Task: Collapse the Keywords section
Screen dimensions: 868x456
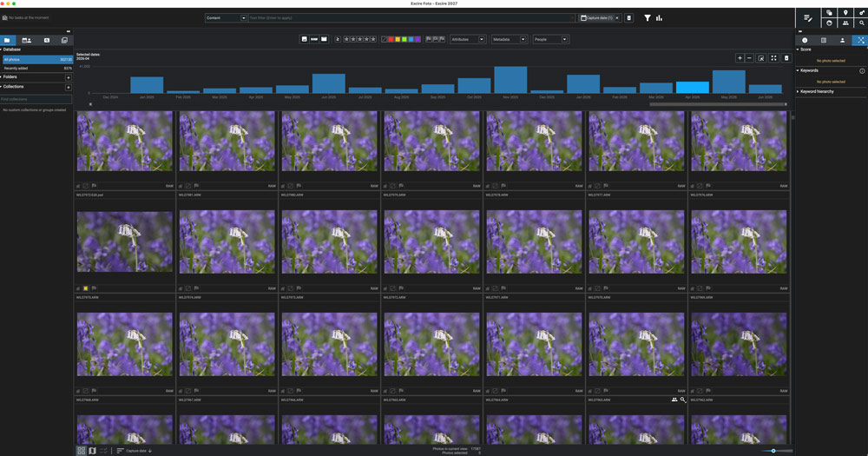Action: (798, 70)
